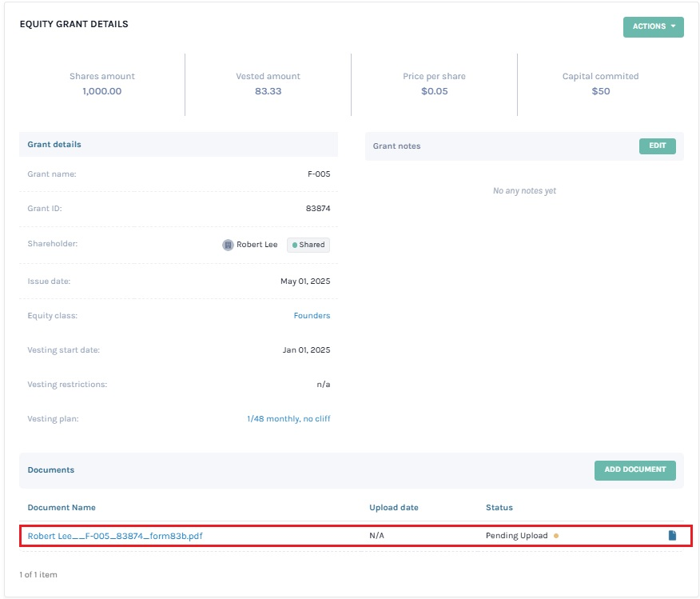Click the Capital commited value $50
The width and height of the screenshot is (700, 599).
(600, 91)
